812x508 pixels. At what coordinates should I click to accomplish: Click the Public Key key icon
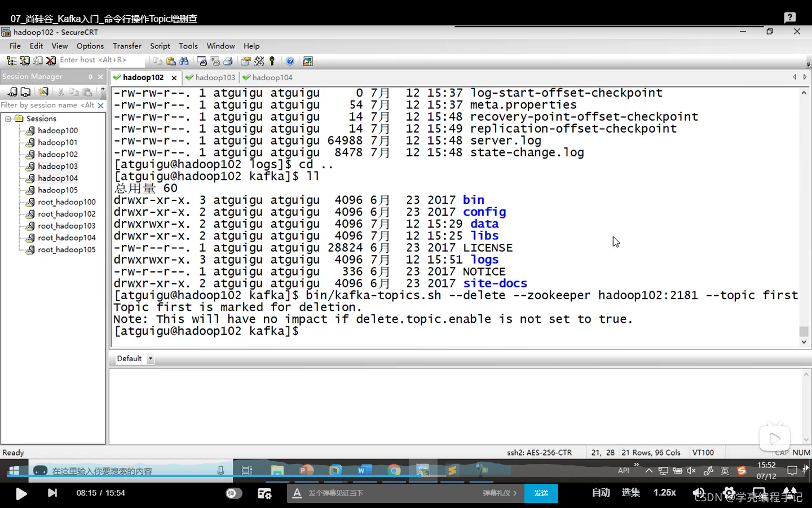pos(272,61)
